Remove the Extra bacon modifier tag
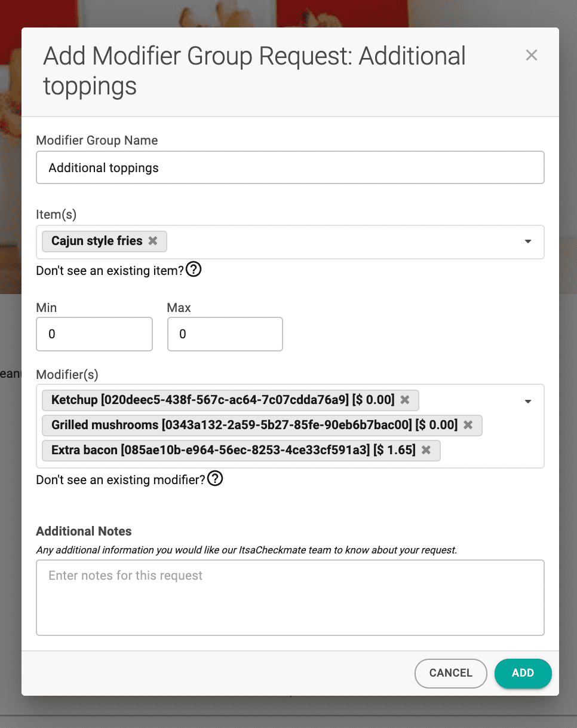Viewport: 577px width, 728px height. (x=426, y=450)
